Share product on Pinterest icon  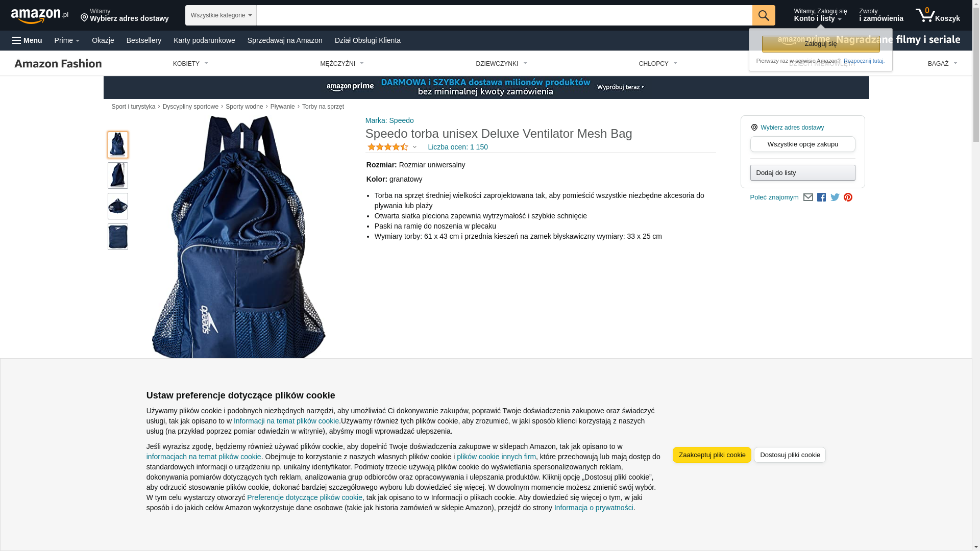click(848, 197)
